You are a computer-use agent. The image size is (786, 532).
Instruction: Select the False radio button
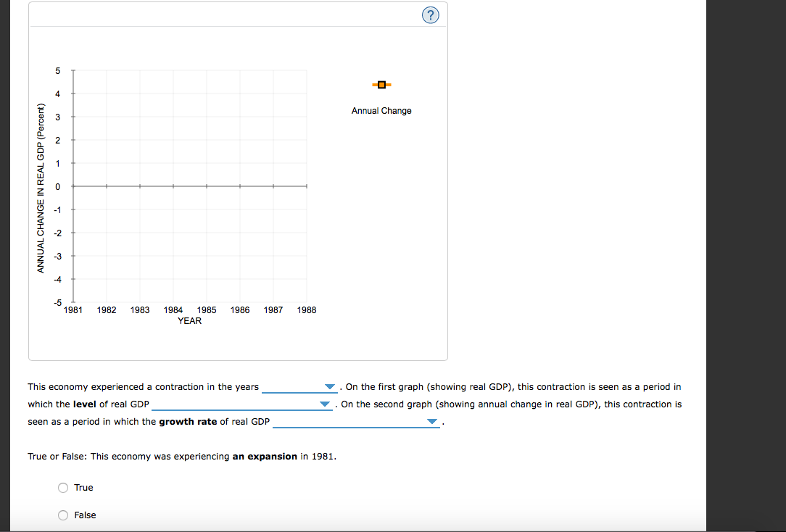[63, 515]
